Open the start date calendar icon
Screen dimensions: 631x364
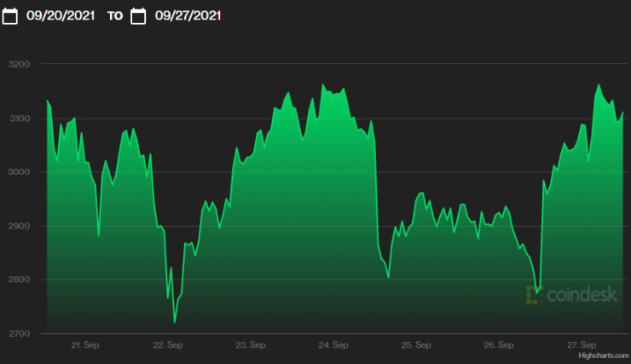tap(10, 15)
